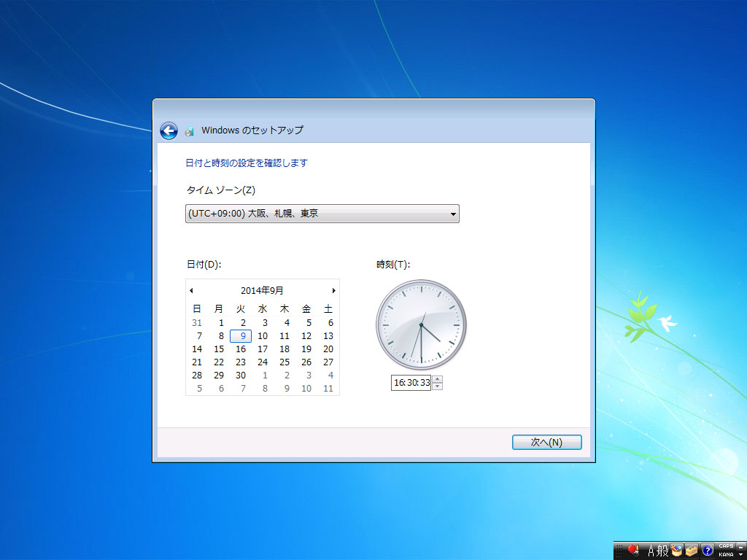Decrease time with the down spinner arrow
The image size is (747, 560).
(437, 386)
